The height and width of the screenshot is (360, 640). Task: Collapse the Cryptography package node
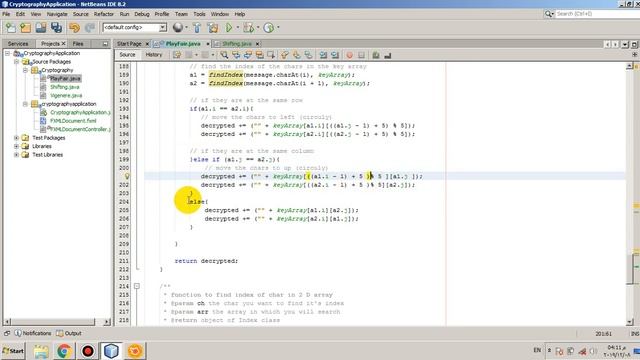click(25, 70)
